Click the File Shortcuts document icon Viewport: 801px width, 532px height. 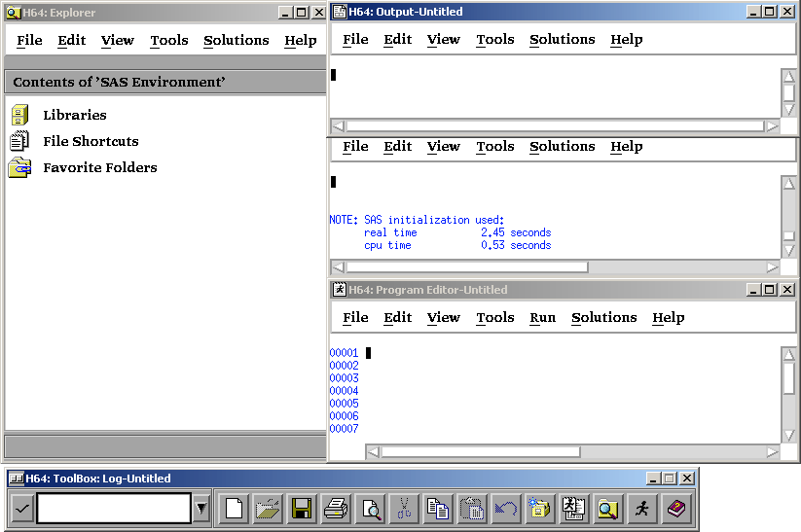click(19, 141)
